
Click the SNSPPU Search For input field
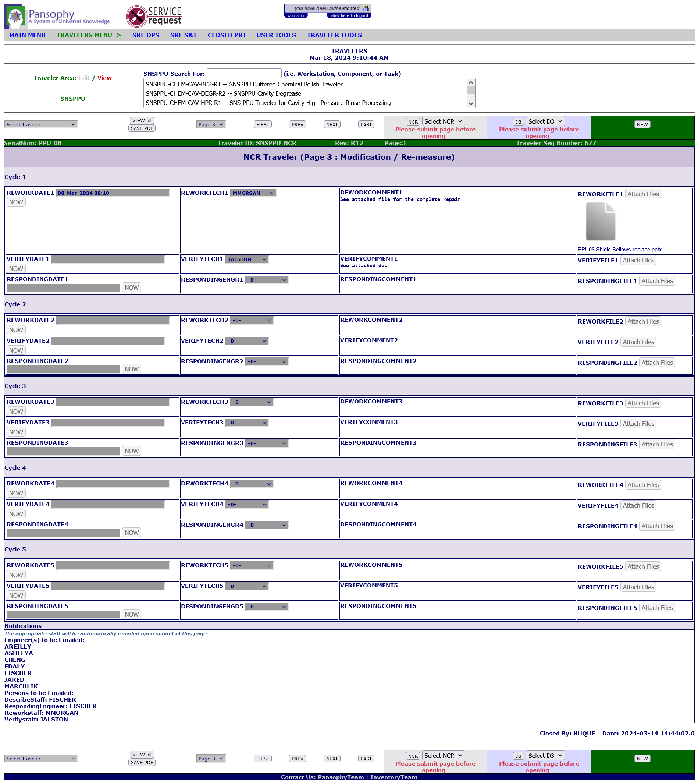244,73
